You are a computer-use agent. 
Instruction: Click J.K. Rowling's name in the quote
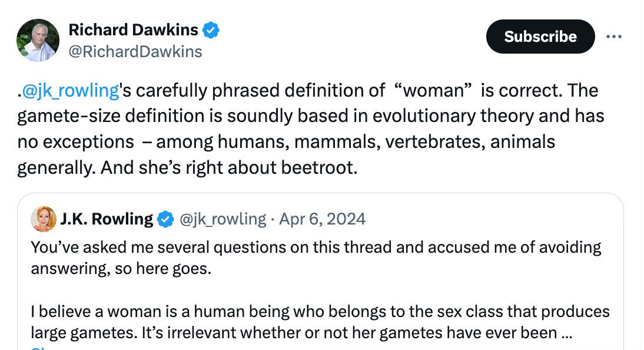tap(107, 218)
